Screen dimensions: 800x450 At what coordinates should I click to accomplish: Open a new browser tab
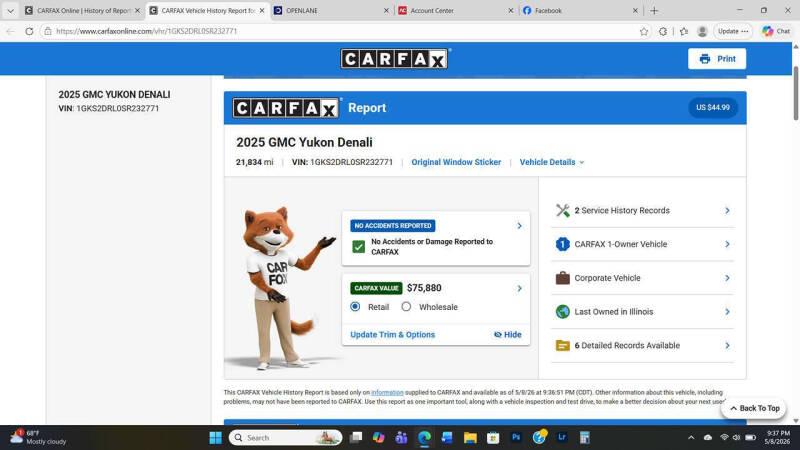click(654, 10)
